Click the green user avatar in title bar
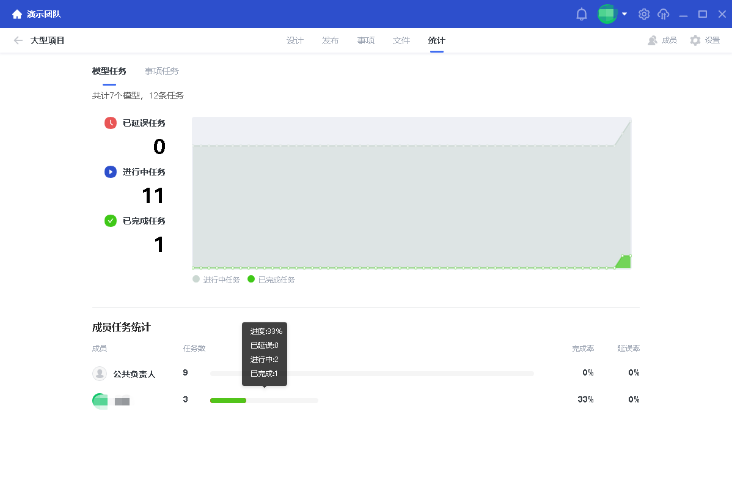Image resolution: width=732 pixels, height=488 pixels. tap(607, 14)
